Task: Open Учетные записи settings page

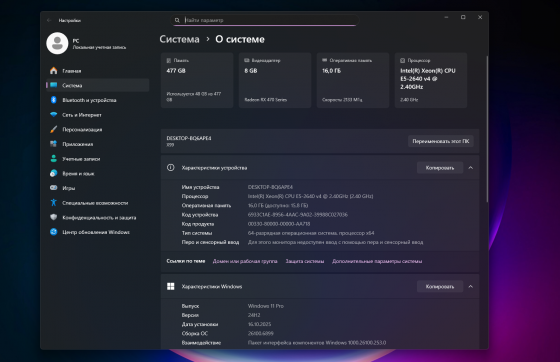Action: (98, 159)
